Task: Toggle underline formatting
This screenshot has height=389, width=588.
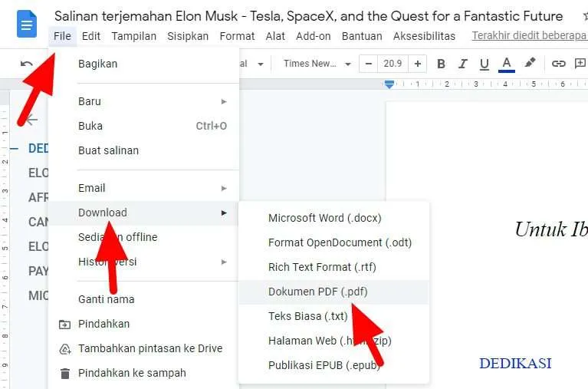Action: pyautogui.click(x=485, y=64)
